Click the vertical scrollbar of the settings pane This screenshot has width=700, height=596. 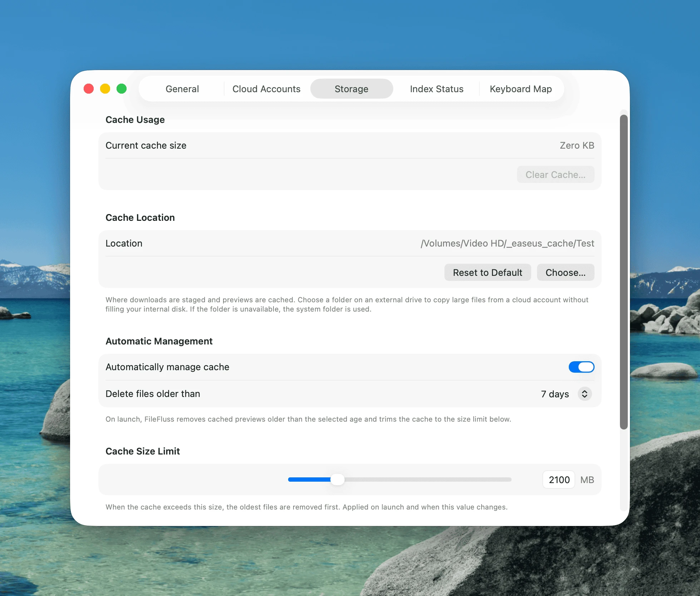click(x=623, y=272)
